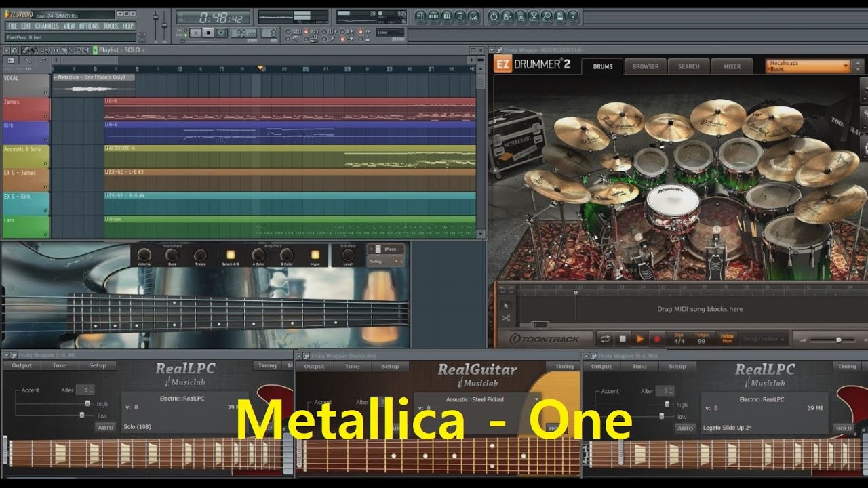Screen dimensions: 868x488
Task: Click the save project toolbar icon
Action: [x=507, y=16]
